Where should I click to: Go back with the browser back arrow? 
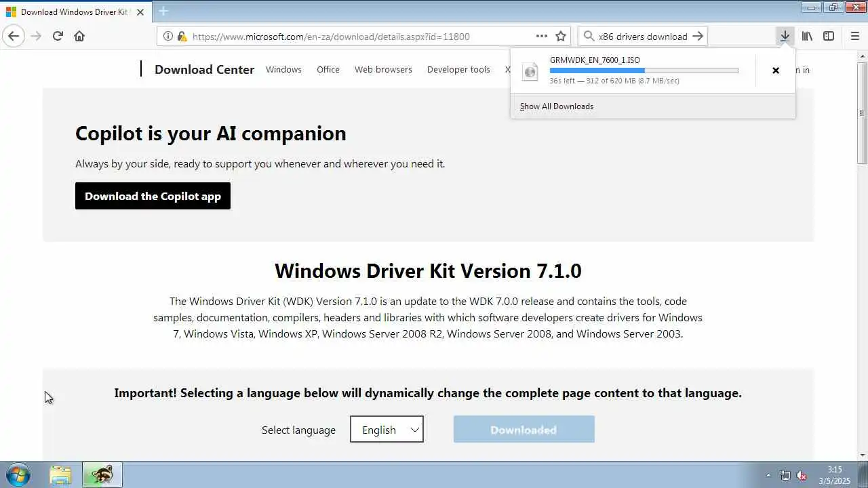pyautogui.click(x=14, y=37)
